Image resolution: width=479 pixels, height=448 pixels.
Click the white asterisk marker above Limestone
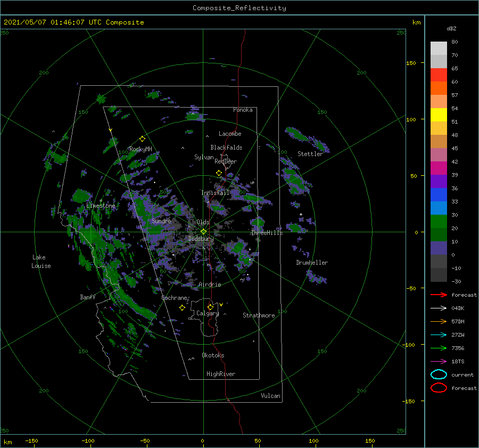coord(101,201)
